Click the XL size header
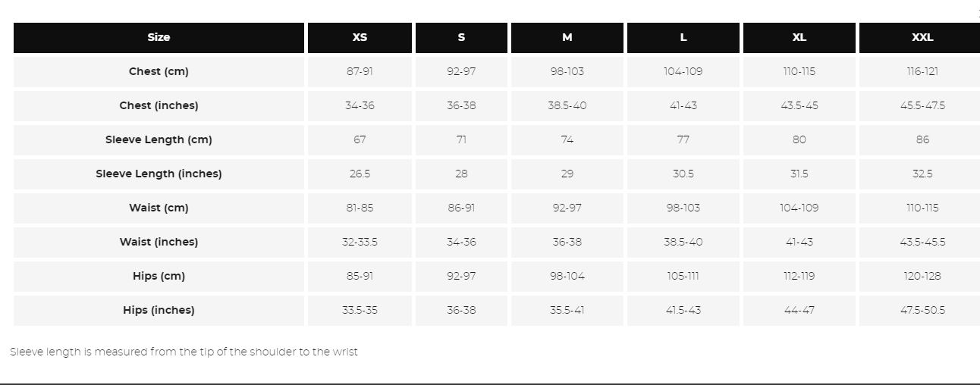The image size is (980, 385). (x=799, y=37)
